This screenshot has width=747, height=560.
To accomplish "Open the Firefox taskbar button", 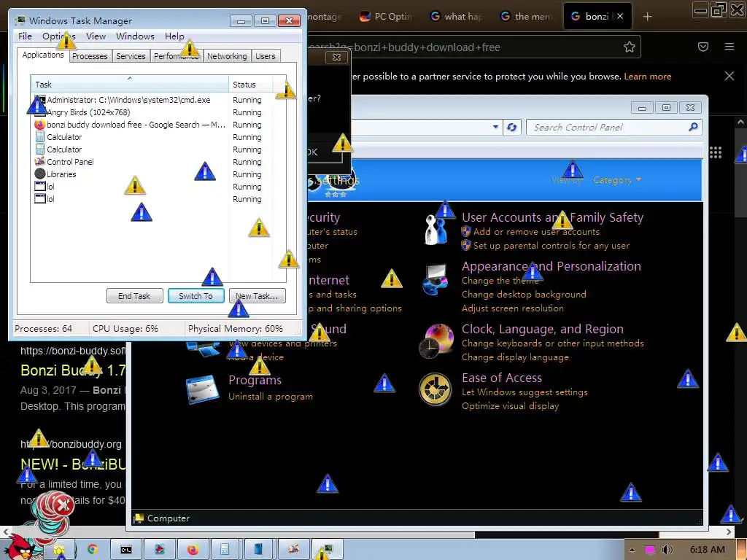I will [193, 550].
